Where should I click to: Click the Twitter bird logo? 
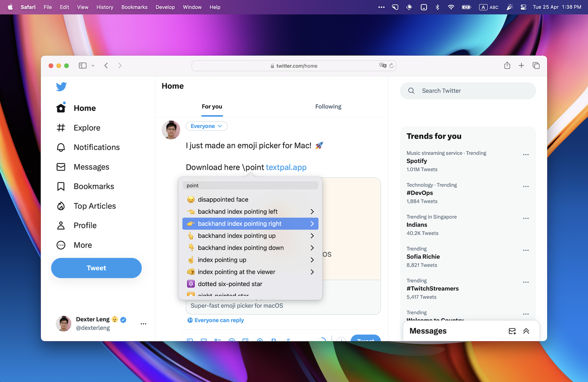(61, 87)
